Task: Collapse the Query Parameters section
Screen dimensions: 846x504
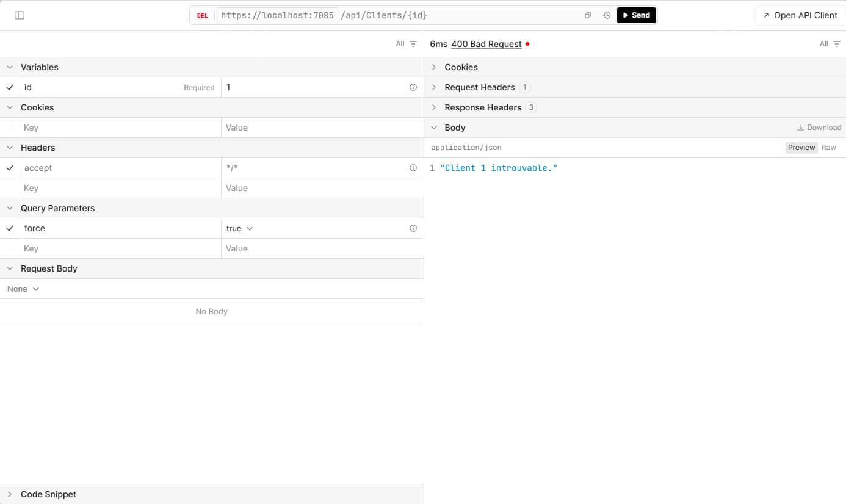Action: [10, 208]
